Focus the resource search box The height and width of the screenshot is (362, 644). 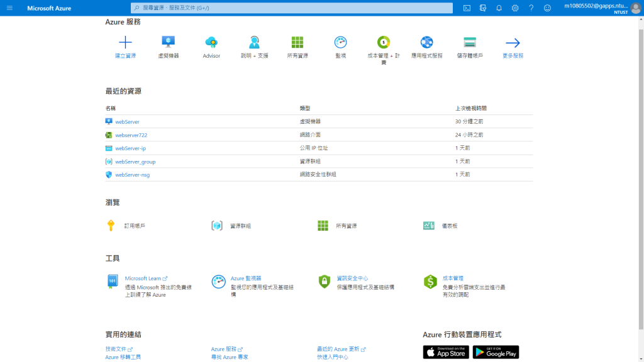tap(292, 8)
